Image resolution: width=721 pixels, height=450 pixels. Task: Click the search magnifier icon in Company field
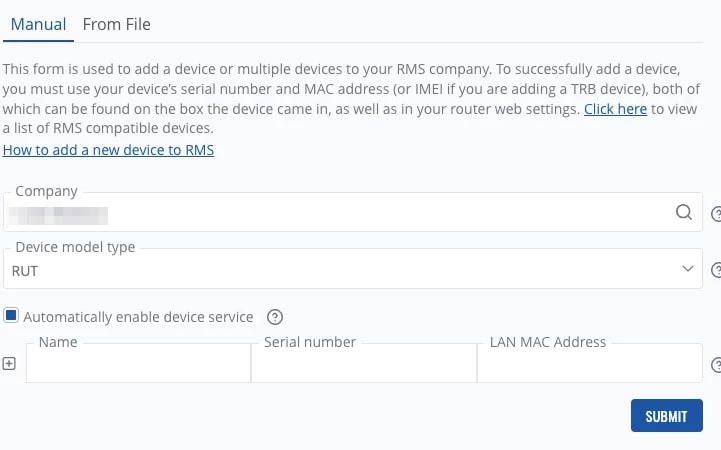(684, 212)
